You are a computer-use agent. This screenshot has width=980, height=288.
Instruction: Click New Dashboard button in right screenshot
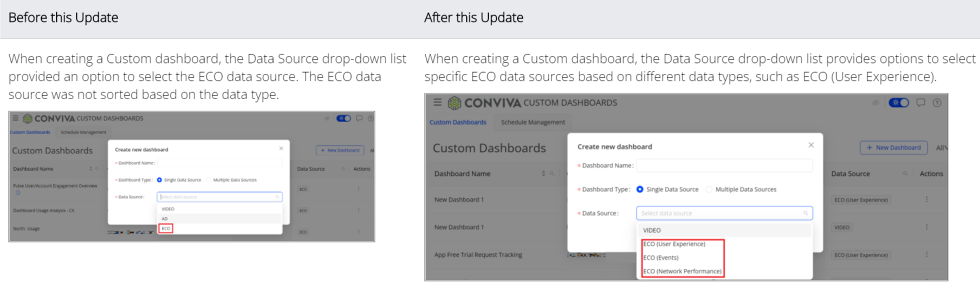click(x=894, y=148)
